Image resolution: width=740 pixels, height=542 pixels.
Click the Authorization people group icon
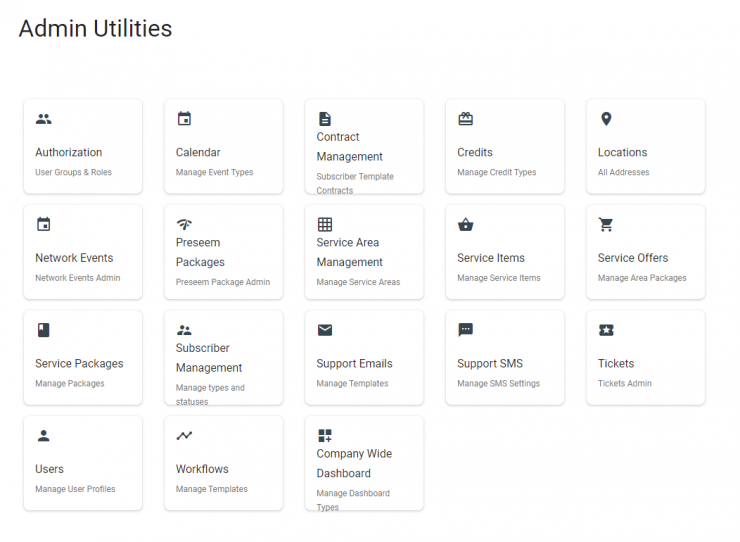click(x=43, y=119)
